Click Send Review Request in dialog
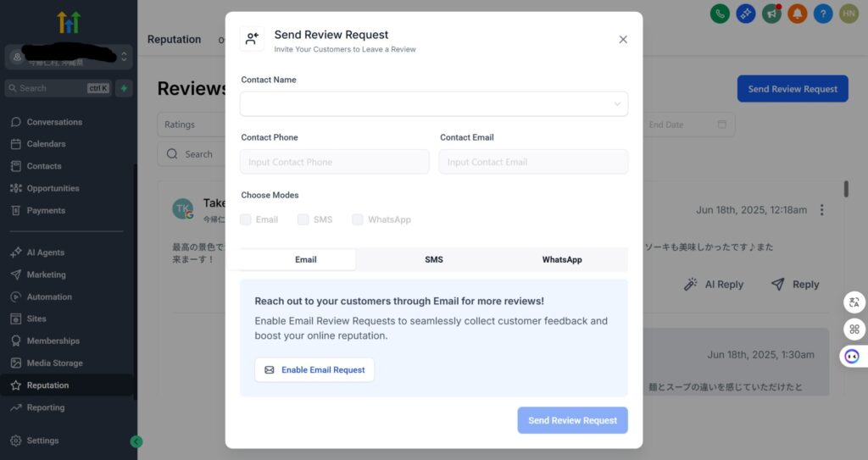The height and width of the screenshot is (460, 868). [x=572, y=420]
